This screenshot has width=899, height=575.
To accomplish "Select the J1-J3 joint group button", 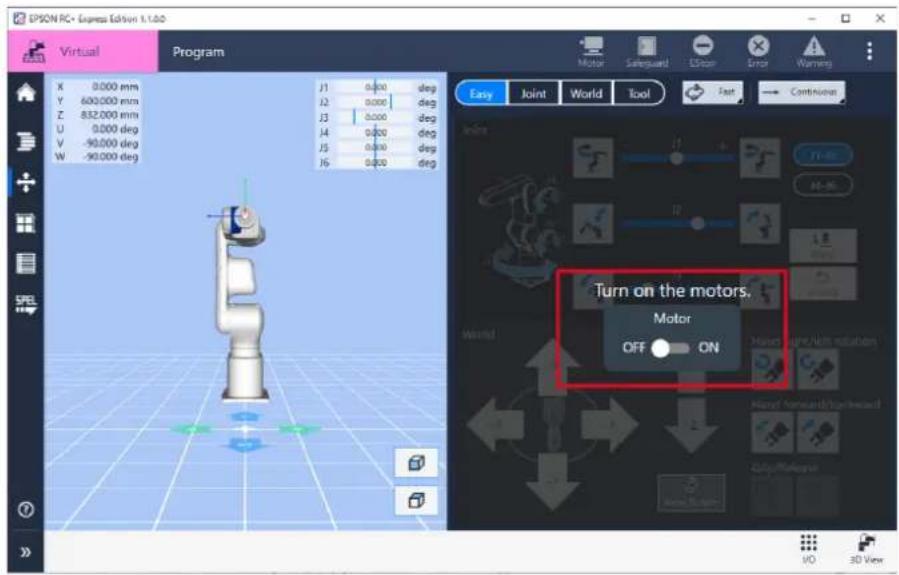I will pos(823,154).
